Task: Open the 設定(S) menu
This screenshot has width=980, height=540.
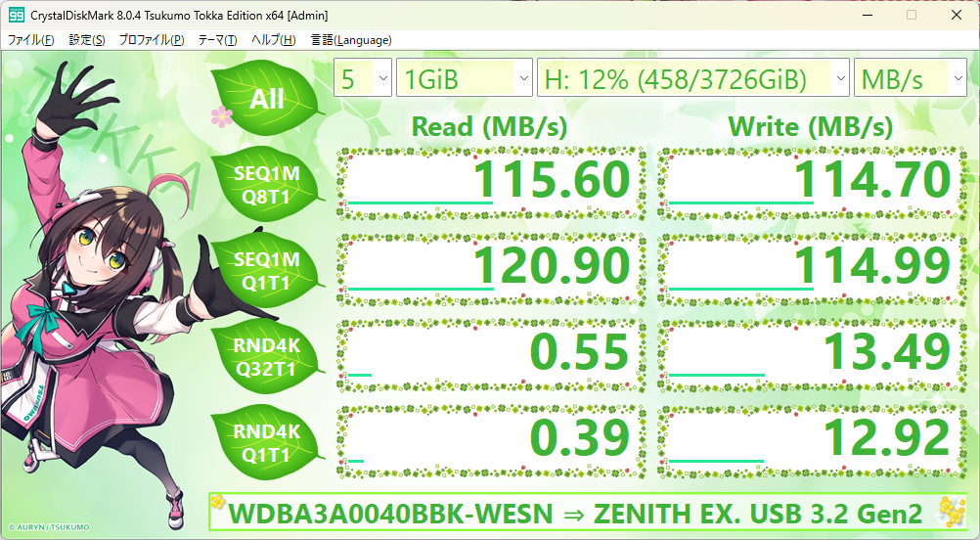Action: [x=87, y=40]
